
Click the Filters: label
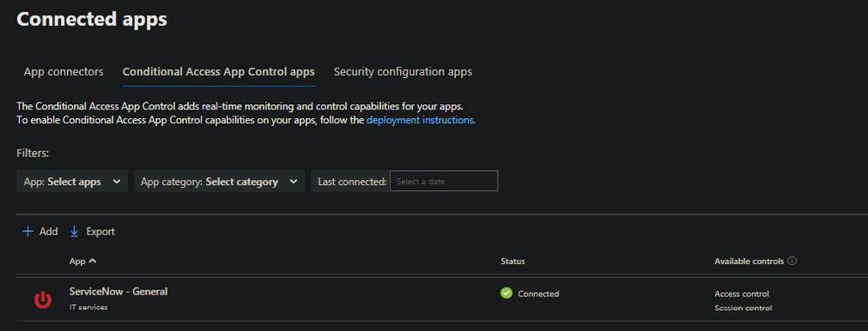click(33, 153)
